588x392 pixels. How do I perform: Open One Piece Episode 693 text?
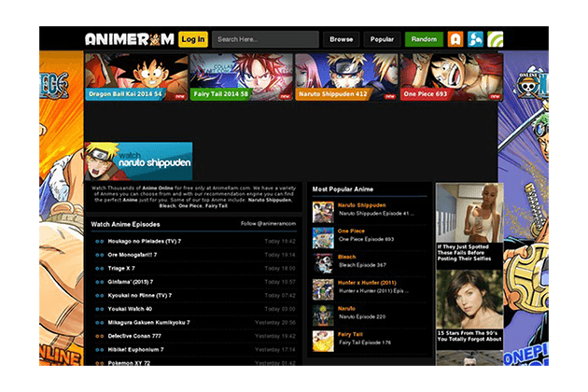point(367,239)
